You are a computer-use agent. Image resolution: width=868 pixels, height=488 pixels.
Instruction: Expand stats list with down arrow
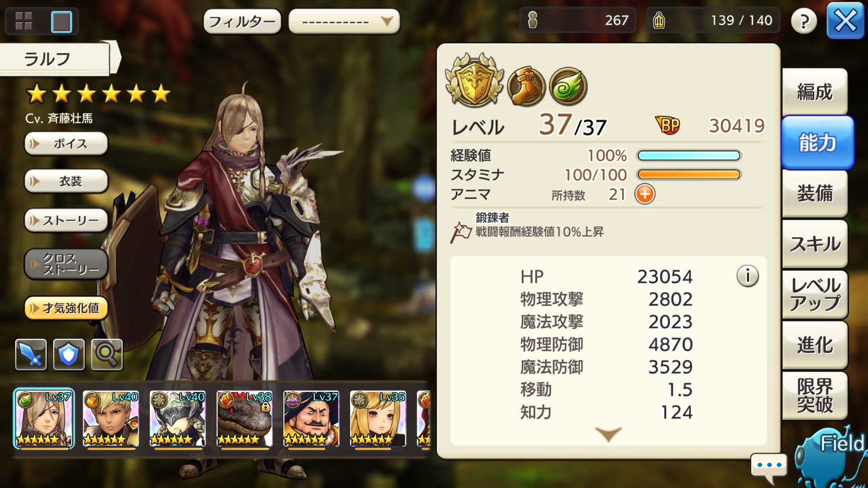pyautogui.click(x=608, y=434)
